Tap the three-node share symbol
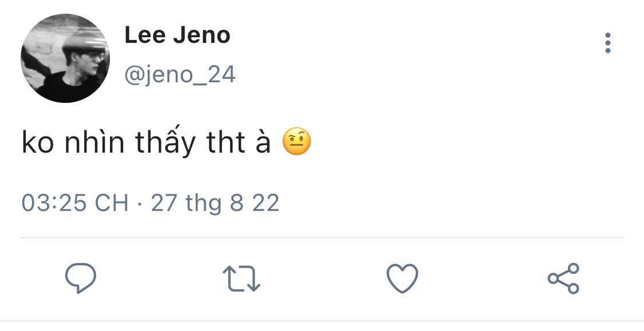This screenshot has width=644, height=331. pyautogui.click(x=564, y=278)
